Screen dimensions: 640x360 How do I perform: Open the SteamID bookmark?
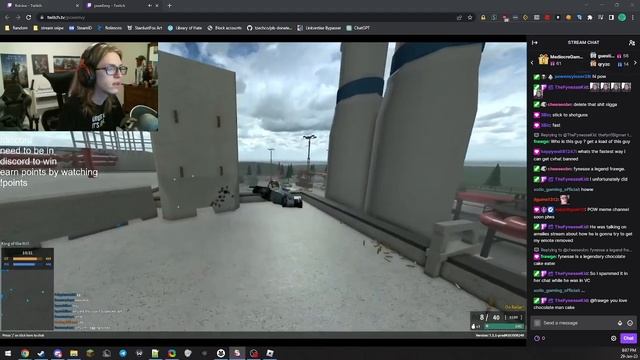80,28
